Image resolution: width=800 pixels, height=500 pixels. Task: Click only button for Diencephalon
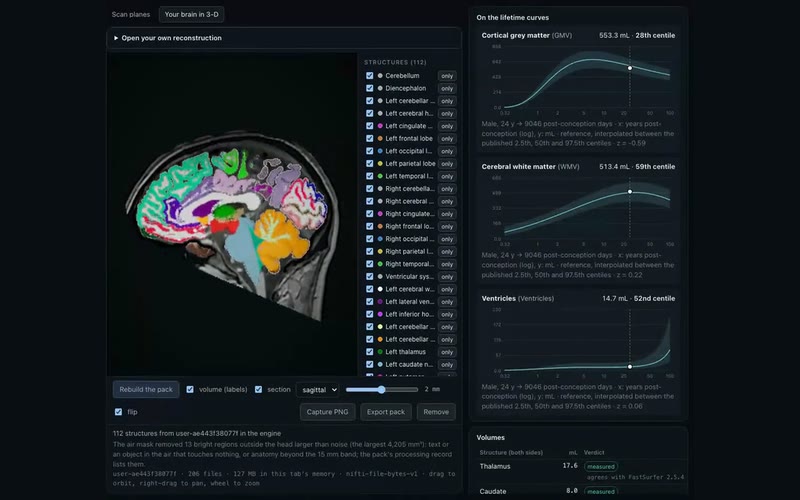point(447,88)
